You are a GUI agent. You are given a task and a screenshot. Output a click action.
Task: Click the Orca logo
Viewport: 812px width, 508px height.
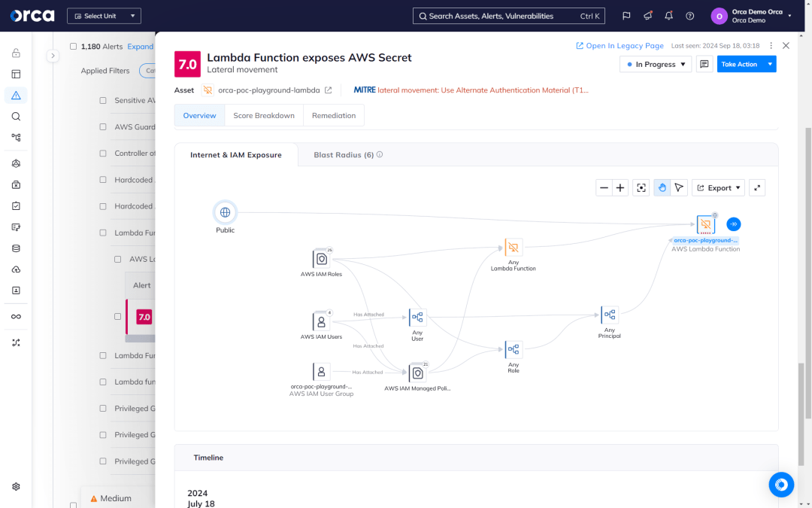[x=32, y=16]
